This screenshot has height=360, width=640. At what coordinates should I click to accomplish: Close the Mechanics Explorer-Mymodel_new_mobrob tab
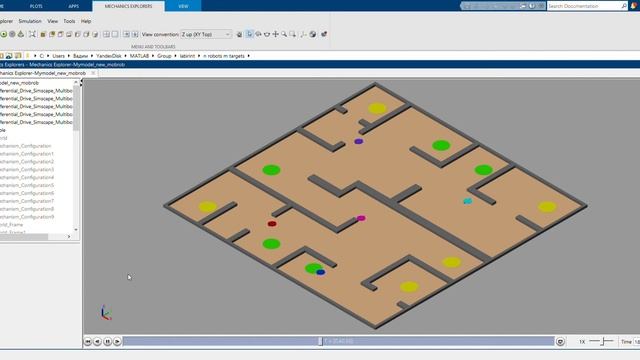pos(93,73)
